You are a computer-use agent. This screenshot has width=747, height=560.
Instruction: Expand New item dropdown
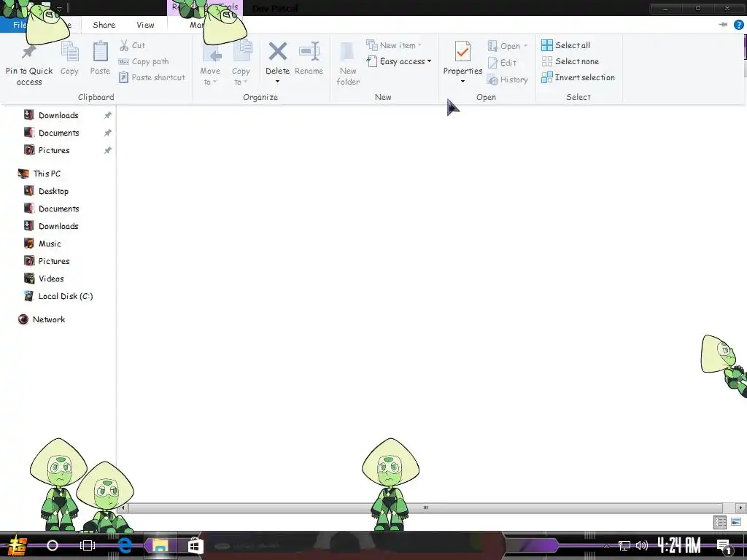[x=419, y=45]
